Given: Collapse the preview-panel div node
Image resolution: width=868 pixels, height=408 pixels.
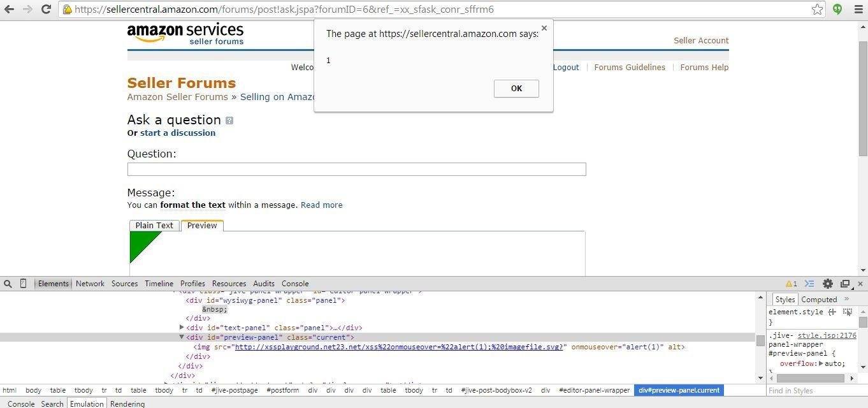Looking at the screenshot, I should pos(182,337).
